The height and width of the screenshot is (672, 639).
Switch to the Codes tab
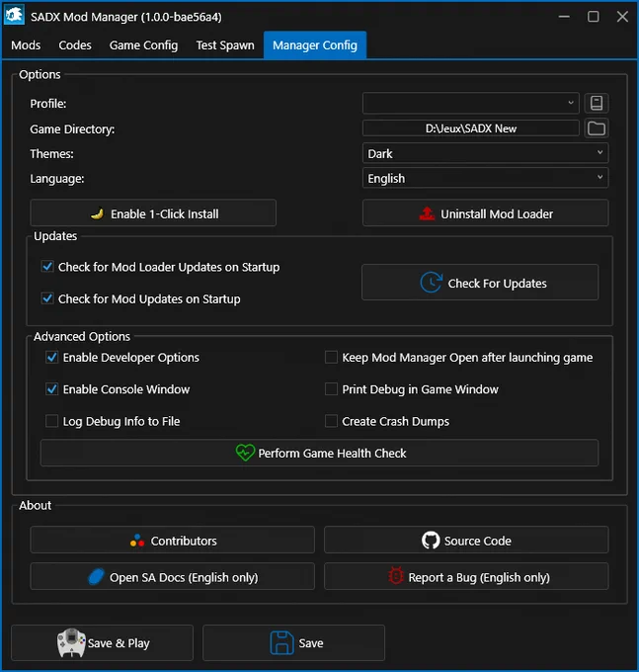click(x=75, y=45)
